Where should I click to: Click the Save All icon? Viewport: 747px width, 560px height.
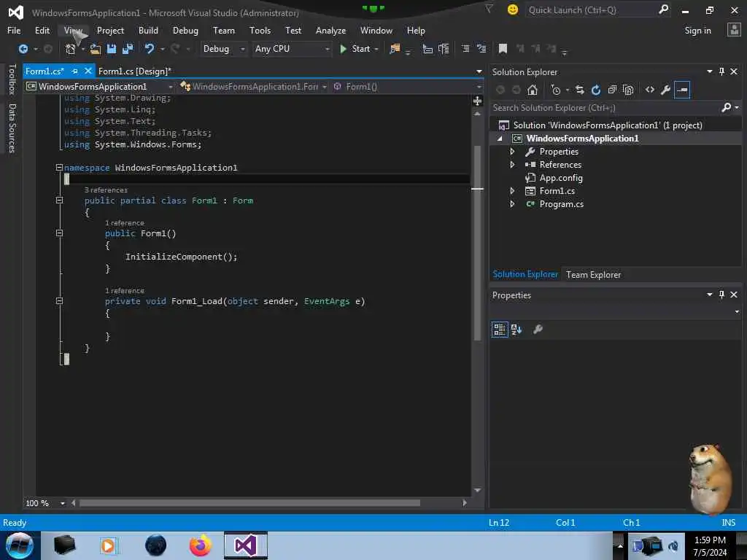(x=128, y=49)
